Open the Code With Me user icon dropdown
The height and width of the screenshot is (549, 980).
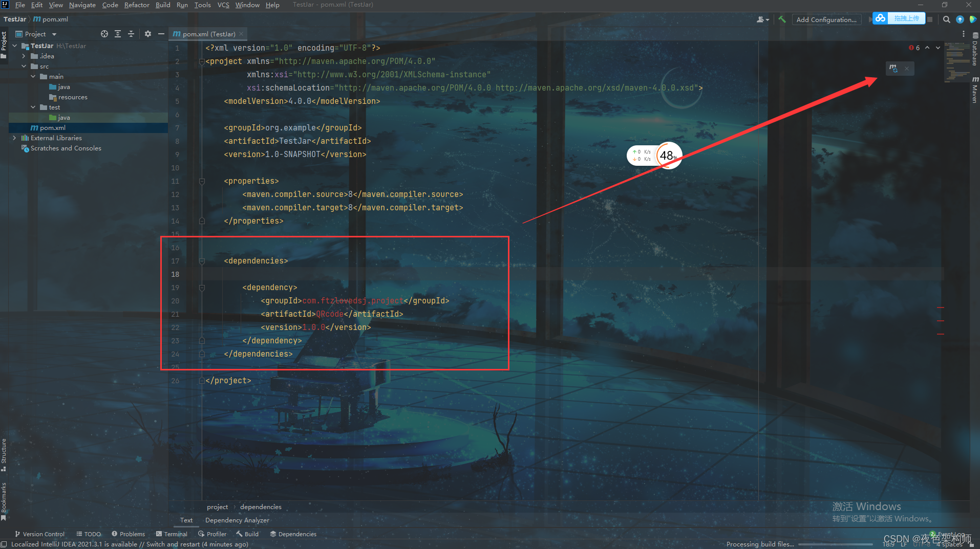tap(763, 19)
